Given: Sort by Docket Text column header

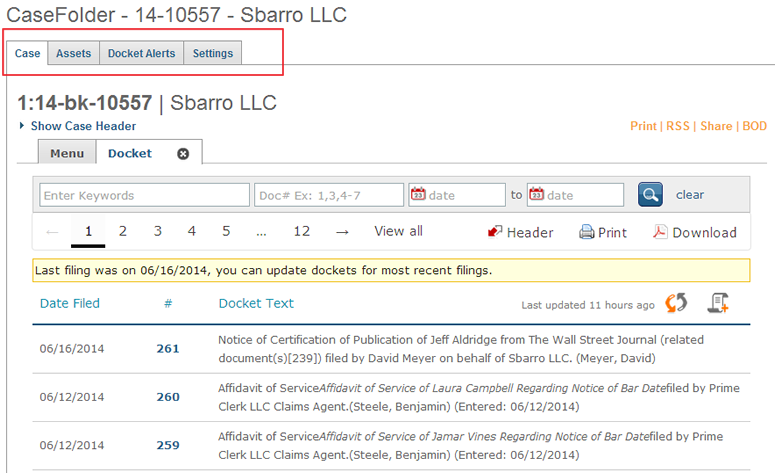Looking at the screenshot, I should pos(256,303).
